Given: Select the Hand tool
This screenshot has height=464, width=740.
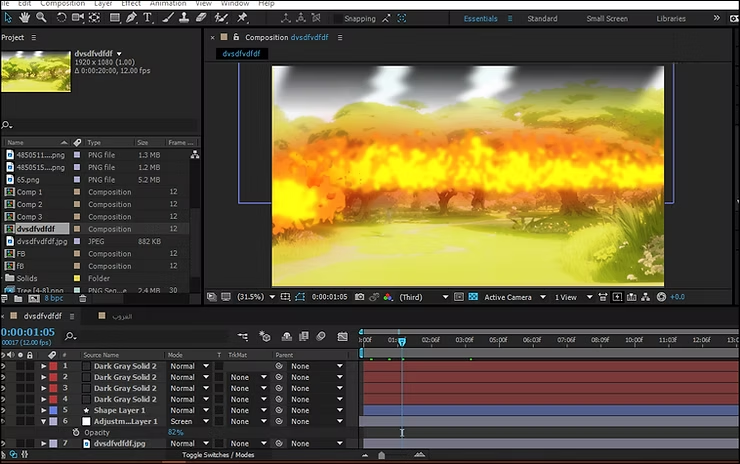Looking at the screenshot, I should 24,17.
